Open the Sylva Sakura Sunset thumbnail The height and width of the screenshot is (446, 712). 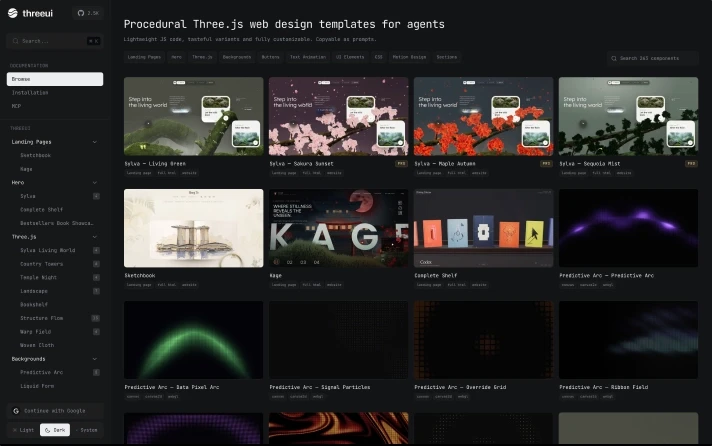coord(338,116)
